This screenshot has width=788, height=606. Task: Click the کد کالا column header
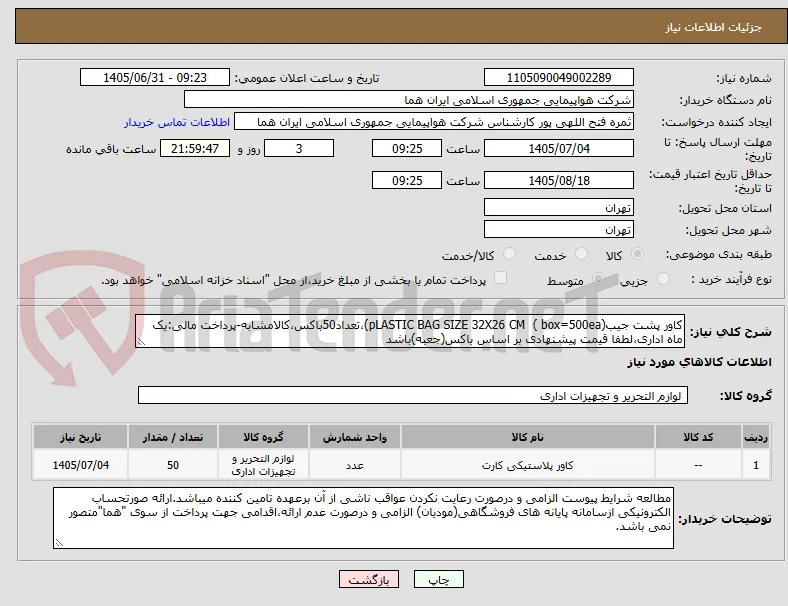point(699,437)
